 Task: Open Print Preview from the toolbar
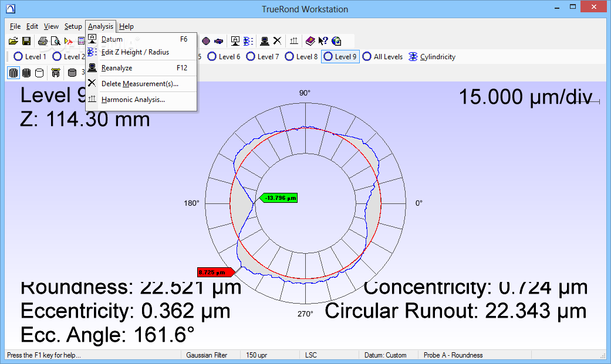point(56,41)
